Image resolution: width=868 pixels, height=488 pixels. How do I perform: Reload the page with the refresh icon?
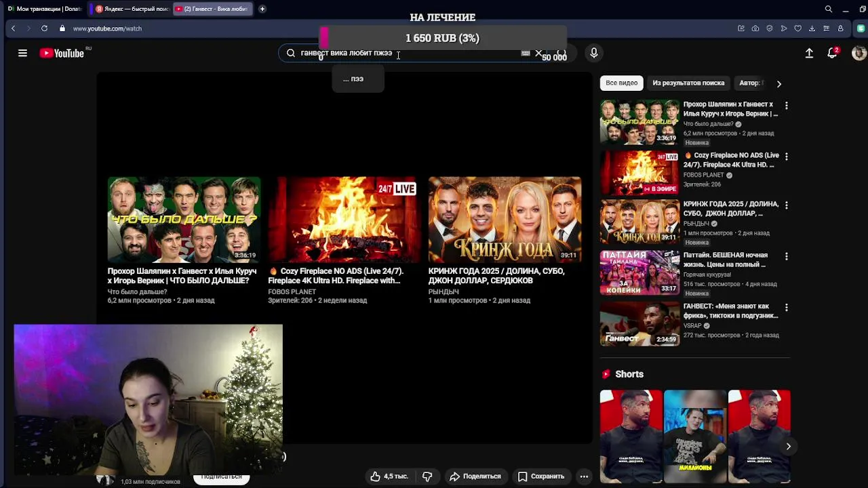point(44,28)
